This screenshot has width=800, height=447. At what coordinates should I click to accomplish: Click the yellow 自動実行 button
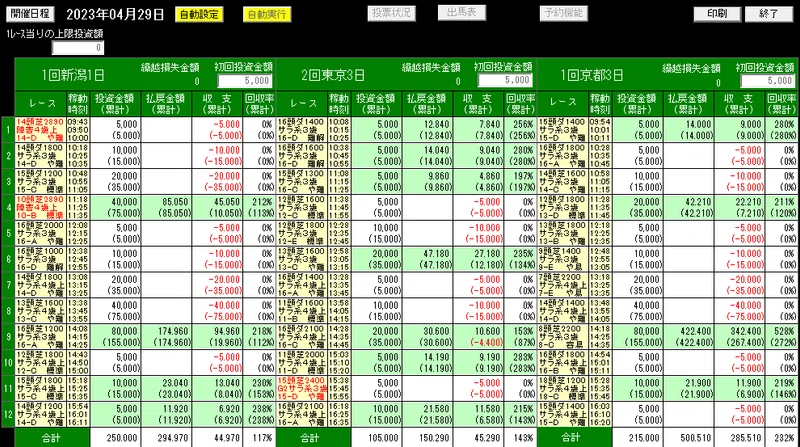(267, 14)
